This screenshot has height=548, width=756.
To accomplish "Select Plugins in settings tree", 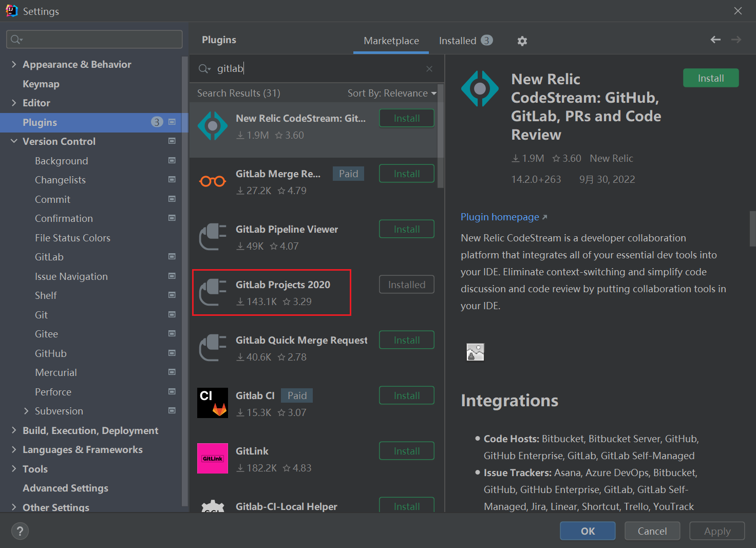I will (x=94, y=122).
